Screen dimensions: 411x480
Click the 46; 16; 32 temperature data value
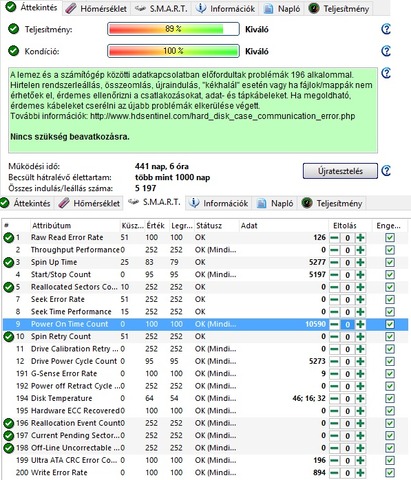tap(309, 398)
